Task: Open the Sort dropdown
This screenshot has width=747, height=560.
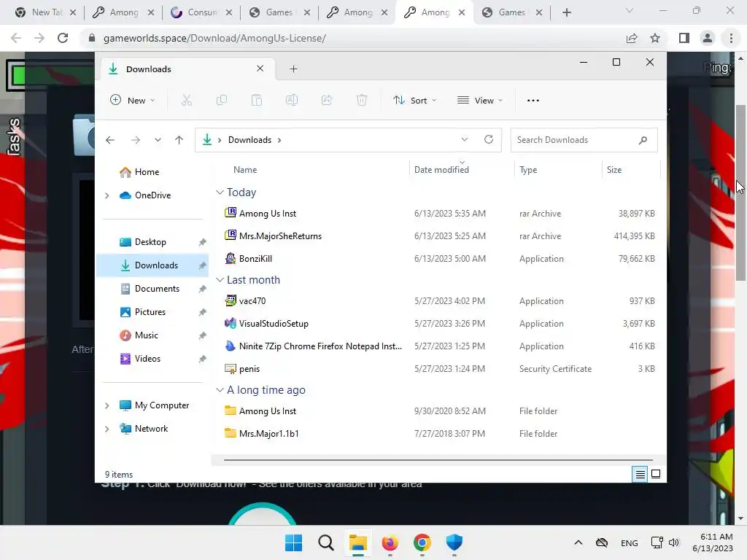Action: tap(414, 101)
